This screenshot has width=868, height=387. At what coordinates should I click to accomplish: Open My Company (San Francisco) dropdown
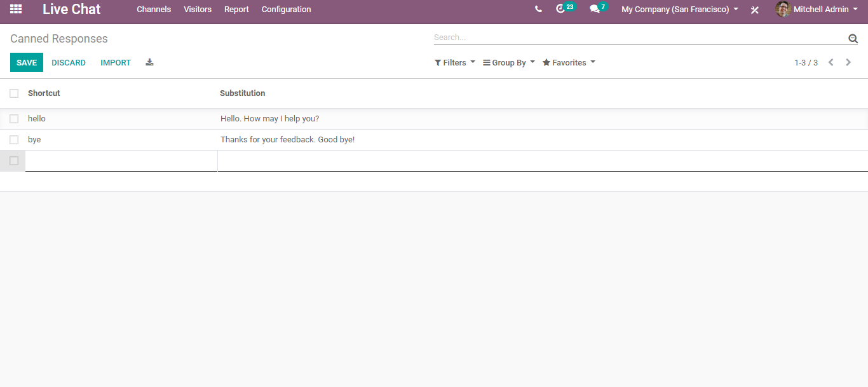coord(680,10)
